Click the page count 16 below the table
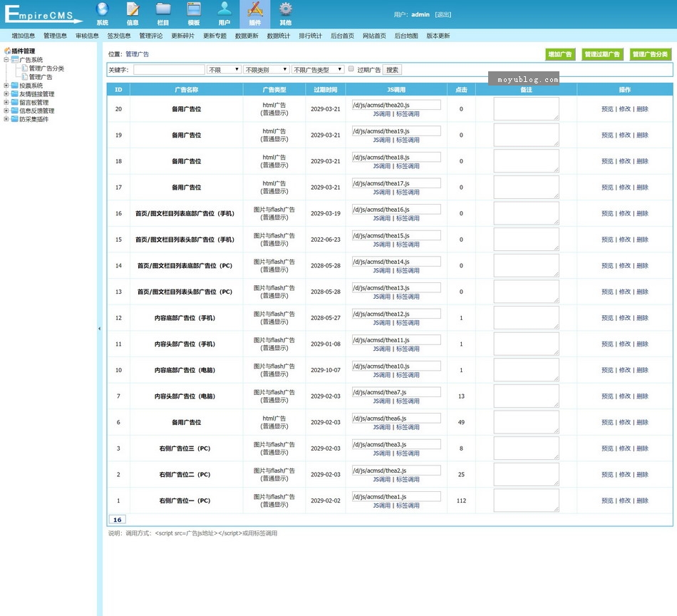The width and height of the screenshot is (677, 616). [118, 520]
